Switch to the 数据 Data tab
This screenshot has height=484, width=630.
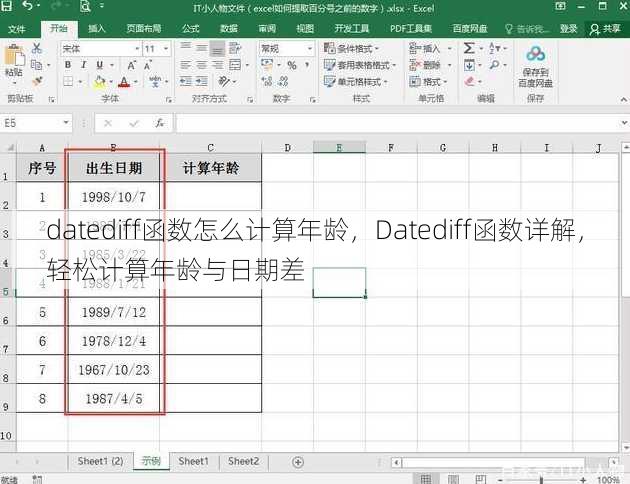(229, 29)
